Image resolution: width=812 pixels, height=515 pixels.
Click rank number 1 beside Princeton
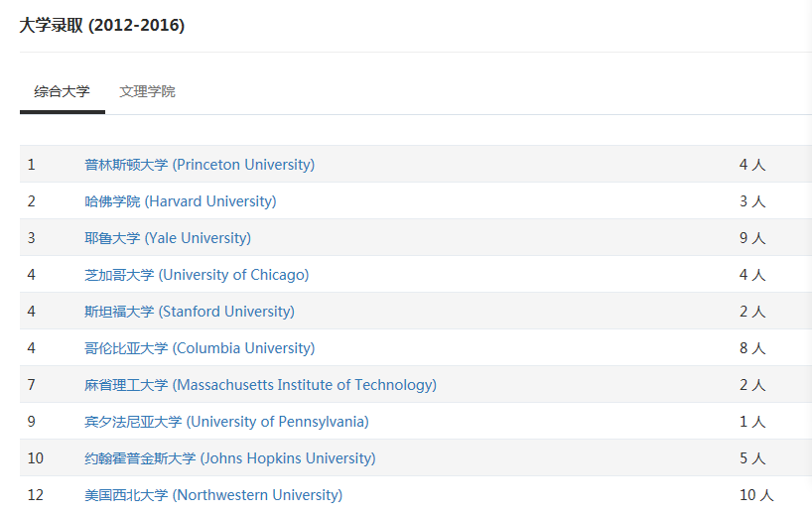32,165
